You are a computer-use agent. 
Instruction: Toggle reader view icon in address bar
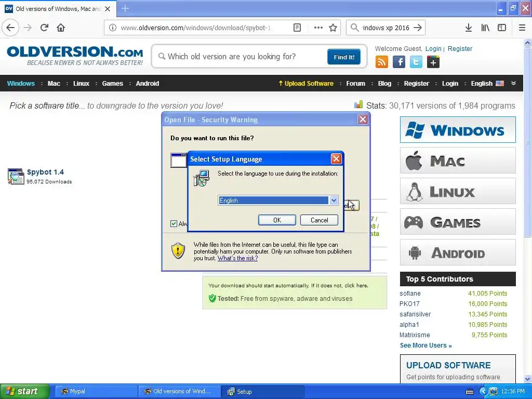pos(297,28)
